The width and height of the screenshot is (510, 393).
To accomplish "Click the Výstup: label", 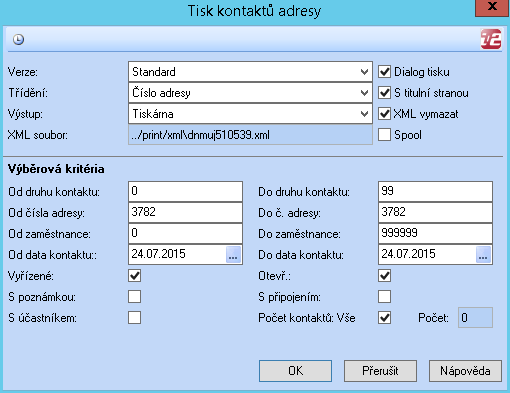I will click(x=25, y=114).
